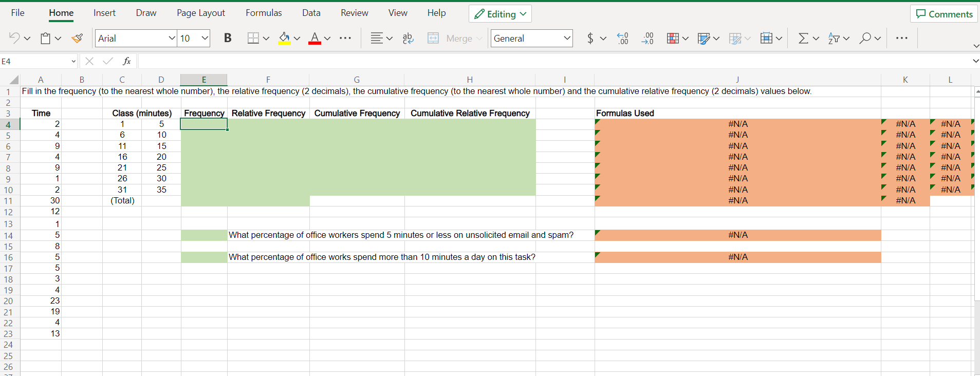Toggle Bold formatting

228,38
